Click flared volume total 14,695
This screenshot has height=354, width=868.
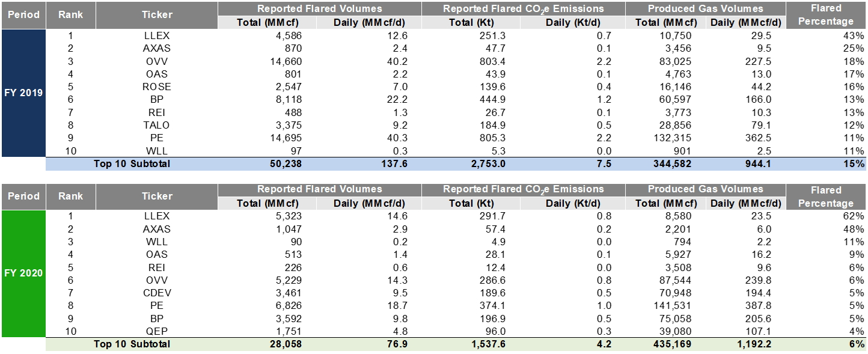point(286,138)
